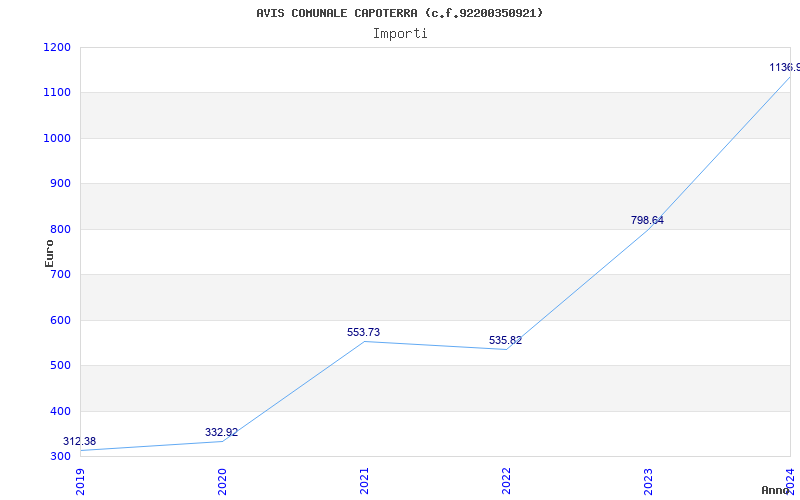Click the 300 y-axis tick label

[60, 456]
